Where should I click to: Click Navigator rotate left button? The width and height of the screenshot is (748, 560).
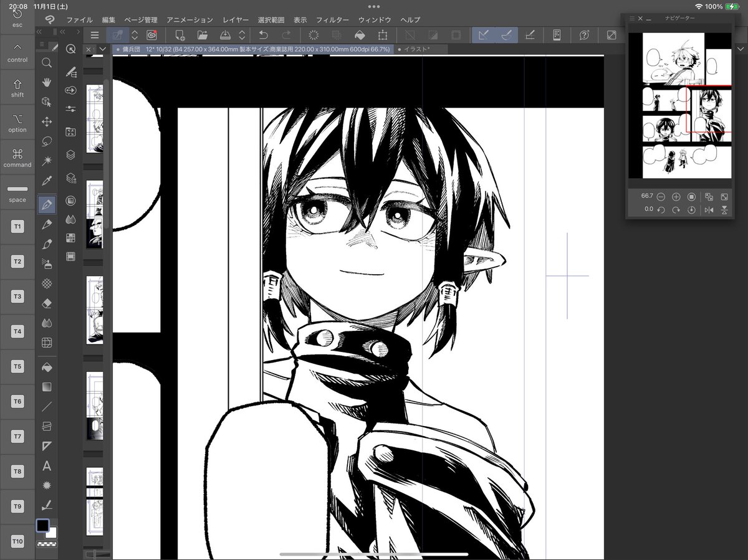coord(661,210)
